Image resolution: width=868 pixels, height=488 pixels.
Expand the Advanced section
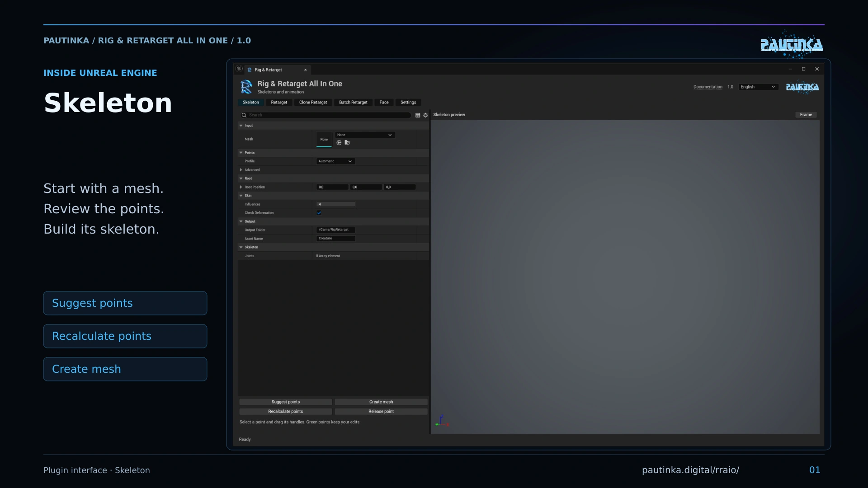coord(241,170)
